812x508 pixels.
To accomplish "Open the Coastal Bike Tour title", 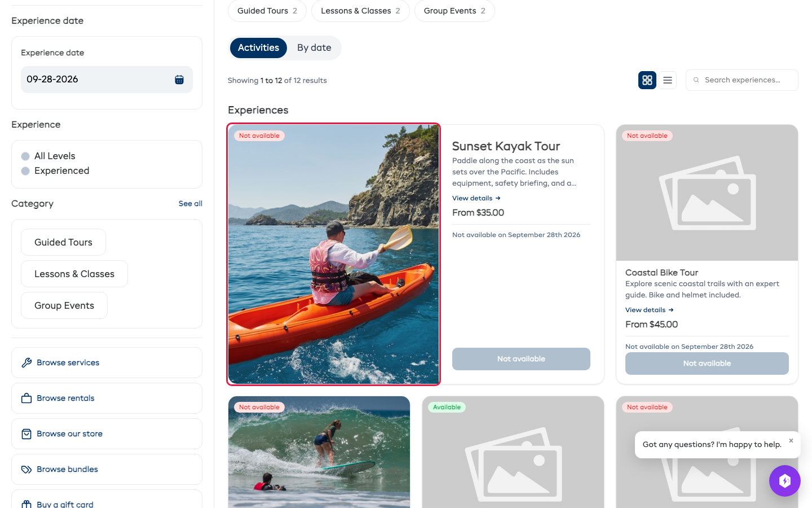I will click(x=661, y=273).
